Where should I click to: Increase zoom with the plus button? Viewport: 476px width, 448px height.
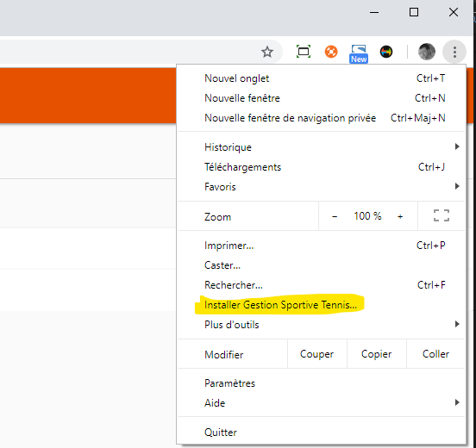pyautogui.click(x=400, y=216)
